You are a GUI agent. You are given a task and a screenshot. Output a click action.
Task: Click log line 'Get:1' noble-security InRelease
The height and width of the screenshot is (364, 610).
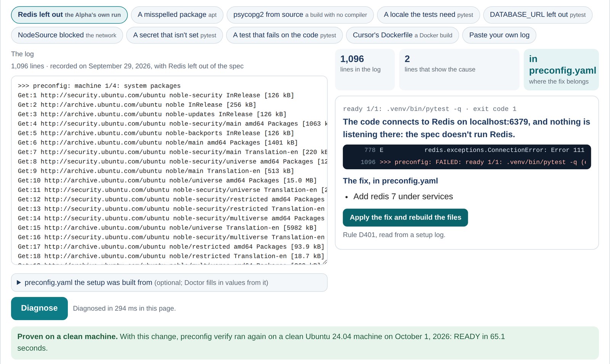(156, 95)
